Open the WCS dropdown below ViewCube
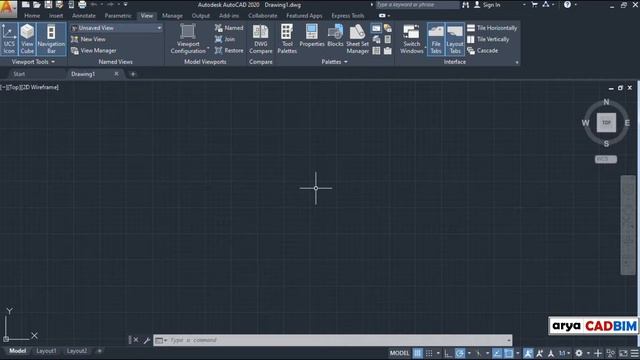 (606, 159)
